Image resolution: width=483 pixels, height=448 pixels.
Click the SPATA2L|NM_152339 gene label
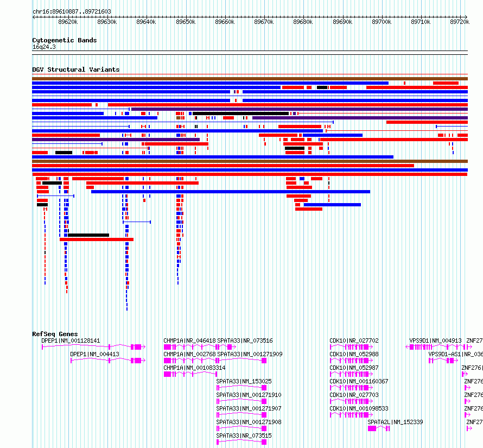(x=395, y=422)
